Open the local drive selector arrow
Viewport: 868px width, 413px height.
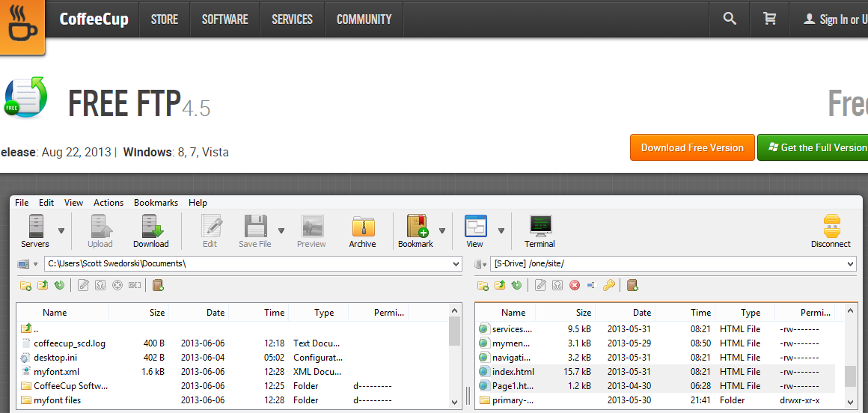(36, 265)
